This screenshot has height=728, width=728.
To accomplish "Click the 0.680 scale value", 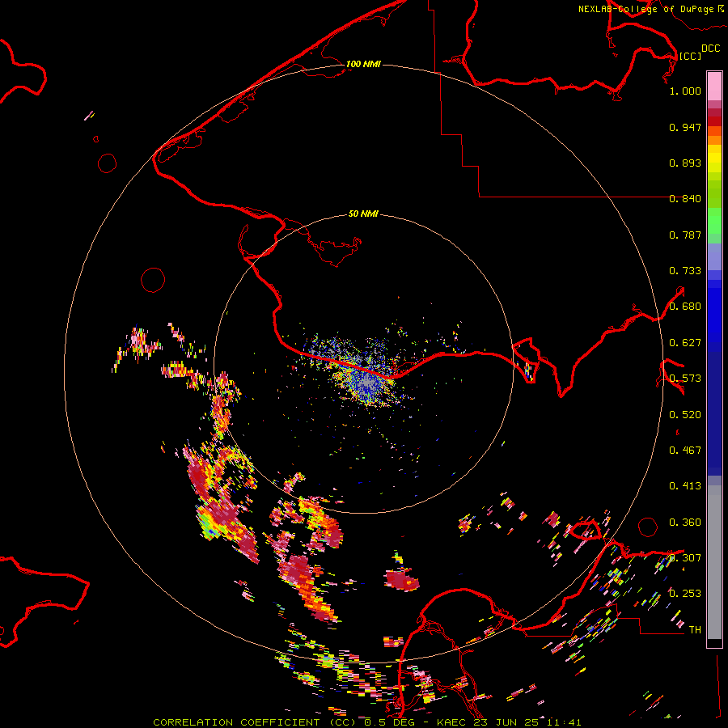I will coord(685,307).
